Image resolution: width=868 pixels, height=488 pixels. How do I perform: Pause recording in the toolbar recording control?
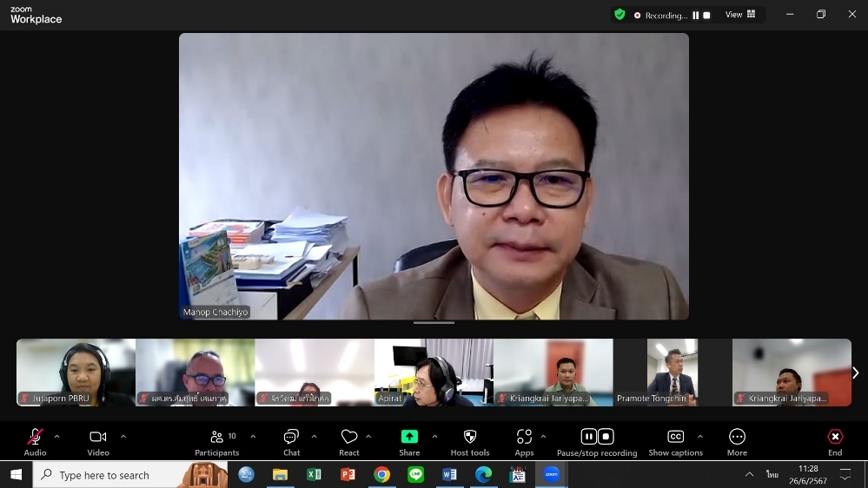tap(588, 437)
